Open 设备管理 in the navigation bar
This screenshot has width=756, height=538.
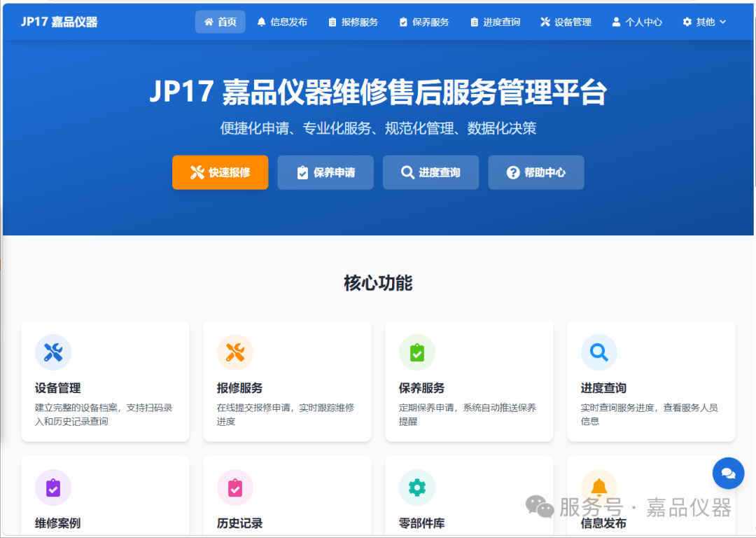566,22
